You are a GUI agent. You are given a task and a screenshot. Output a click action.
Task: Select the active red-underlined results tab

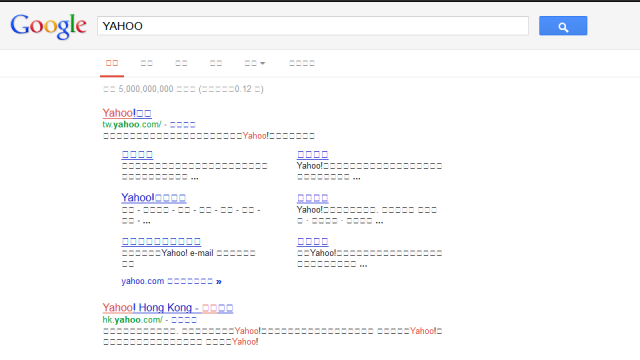tap(112, 63)
